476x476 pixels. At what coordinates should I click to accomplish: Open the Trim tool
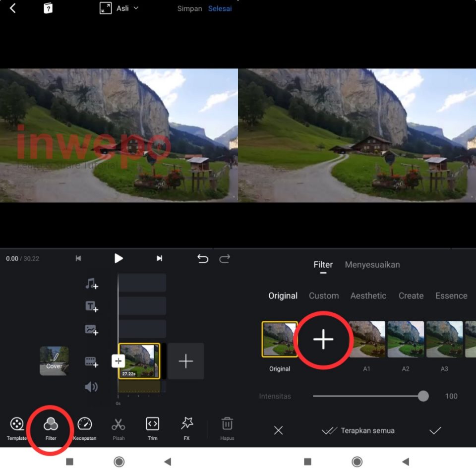[x=152, y=427]
